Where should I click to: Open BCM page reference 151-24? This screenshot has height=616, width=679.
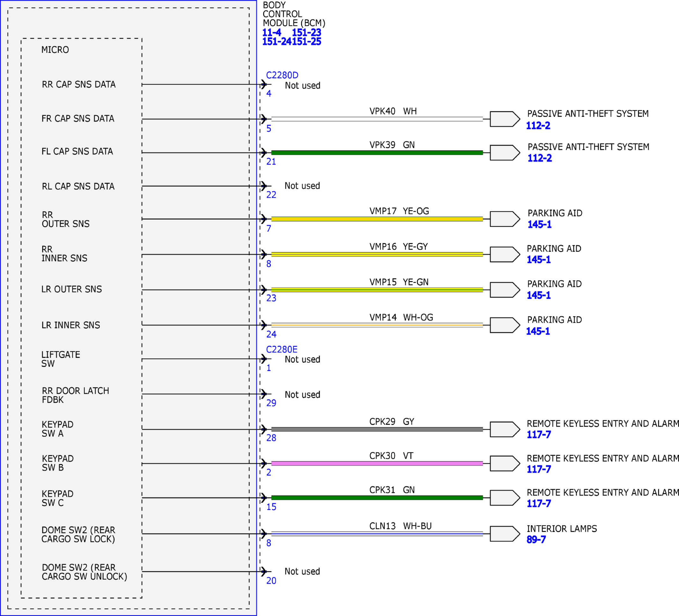tap(277, 41)
